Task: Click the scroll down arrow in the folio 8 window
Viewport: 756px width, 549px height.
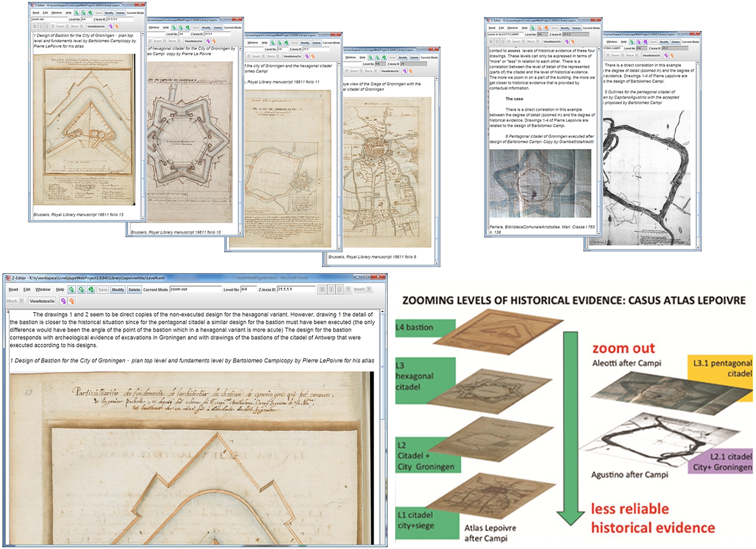Action: click(x=437, y=263)
